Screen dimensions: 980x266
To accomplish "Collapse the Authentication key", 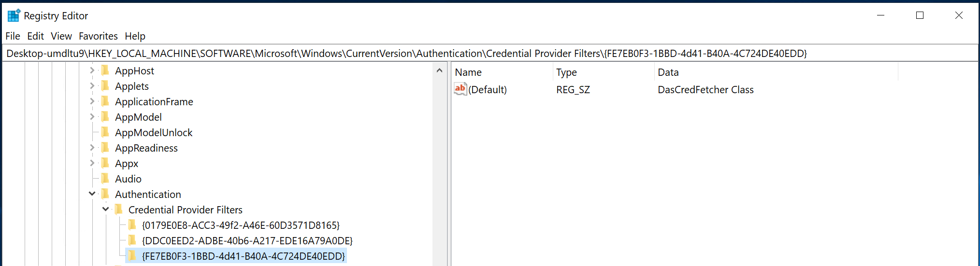I will coord(92,194).
